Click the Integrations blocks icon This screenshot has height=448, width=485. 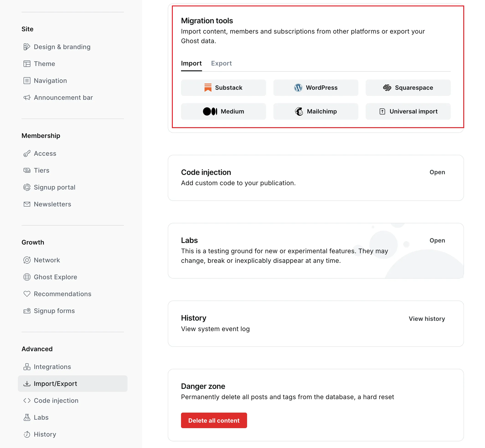[27, 366]
